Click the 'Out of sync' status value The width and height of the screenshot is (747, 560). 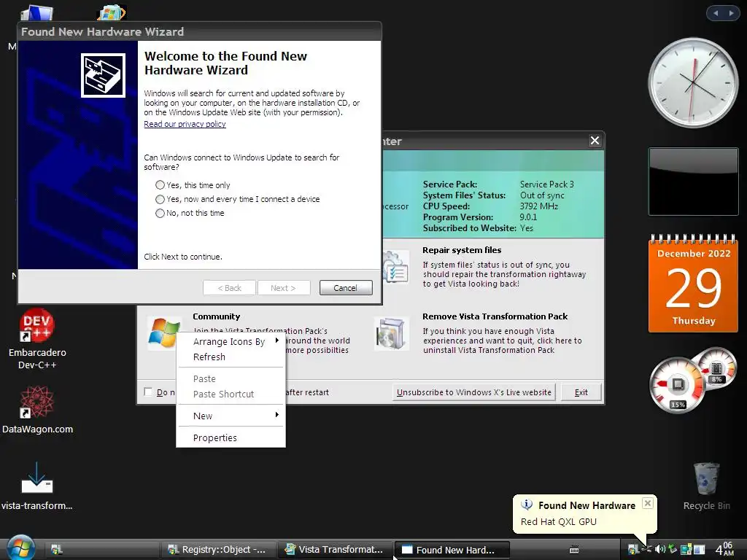(x=542, y=195)
